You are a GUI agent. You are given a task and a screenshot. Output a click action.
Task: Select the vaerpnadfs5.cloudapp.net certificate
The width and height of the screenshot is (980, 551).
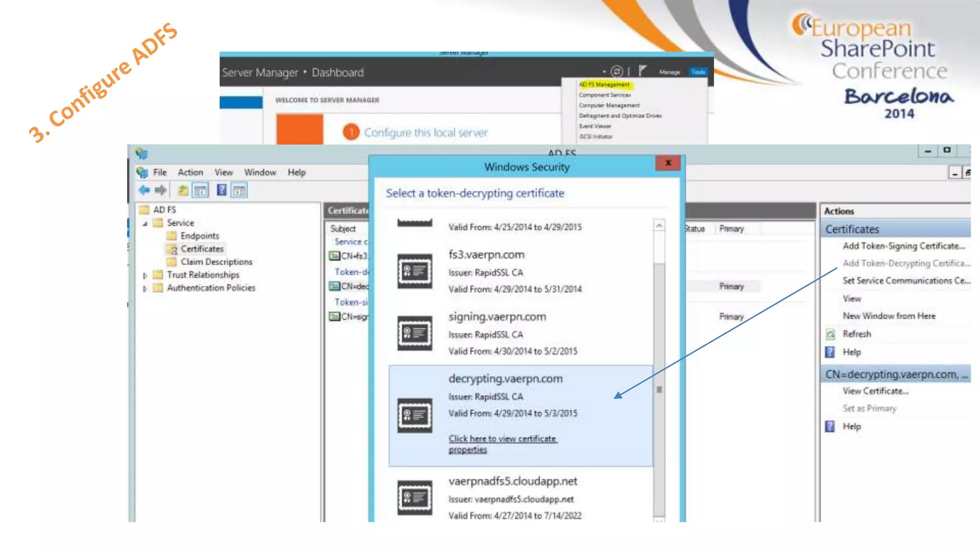coord(512,481)
